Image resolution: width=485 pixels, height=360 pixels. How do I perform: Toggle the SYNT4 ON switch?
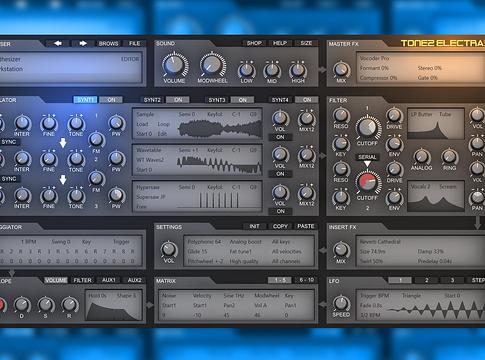tap(307, 100)
